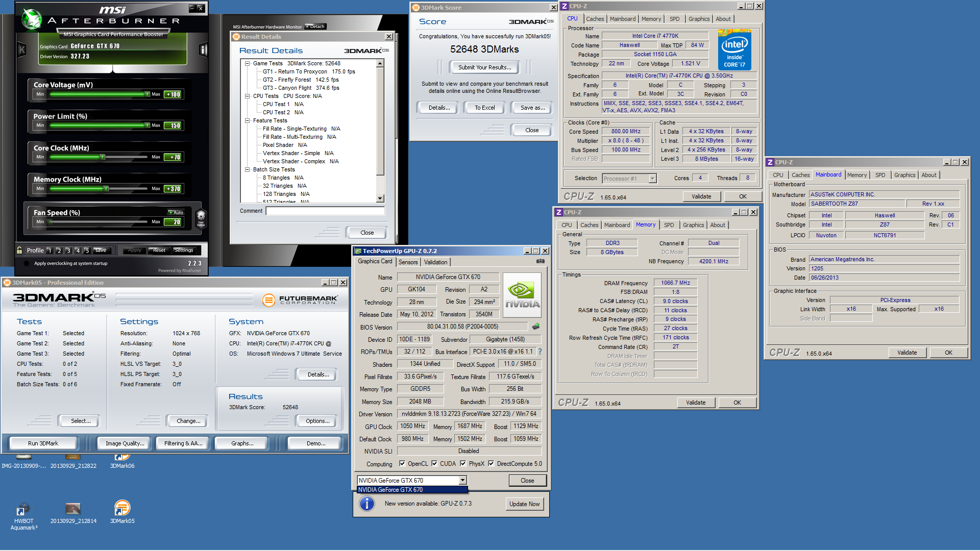The width and height of the screenshot is (980, 551).
Task: Switch to Validation tab in GPU-Z
Action: click(x=435, y=262)
